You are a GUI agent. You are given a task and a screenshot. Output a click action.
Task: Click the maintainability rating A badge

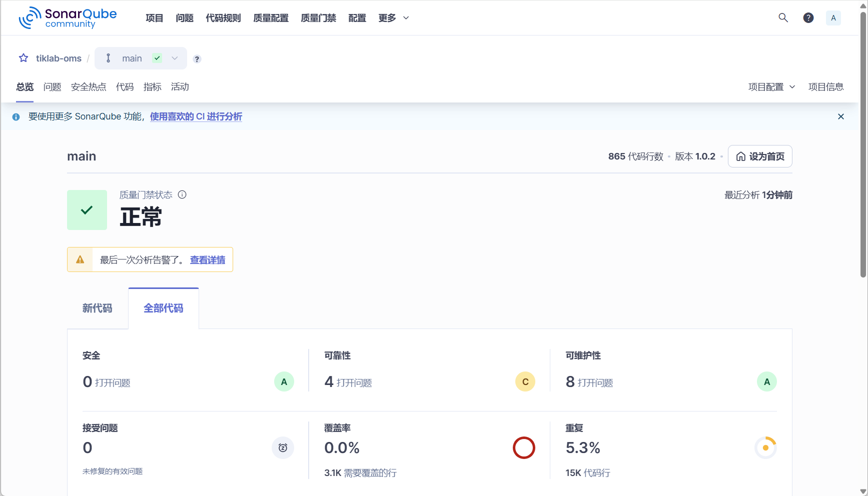point(767,382)
